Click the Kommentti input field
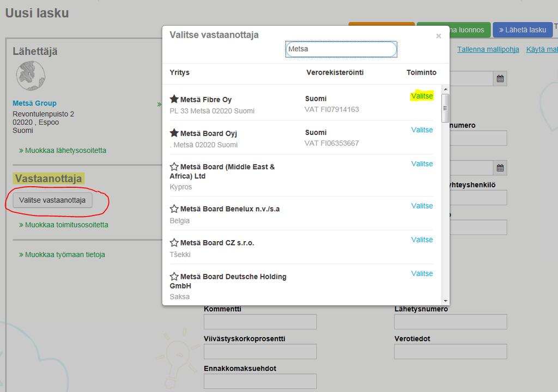 (x=260, y=322)
